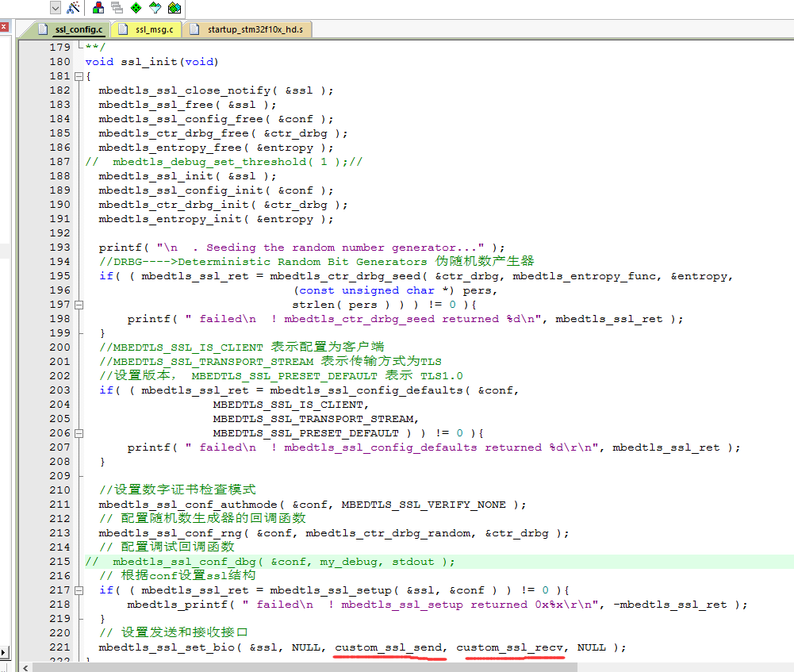Click 'MBEDTLS_SSL_TRANSPORT_STREAM' argument on line 205
The width and height of the screenshot is (794, 672).
313,419
